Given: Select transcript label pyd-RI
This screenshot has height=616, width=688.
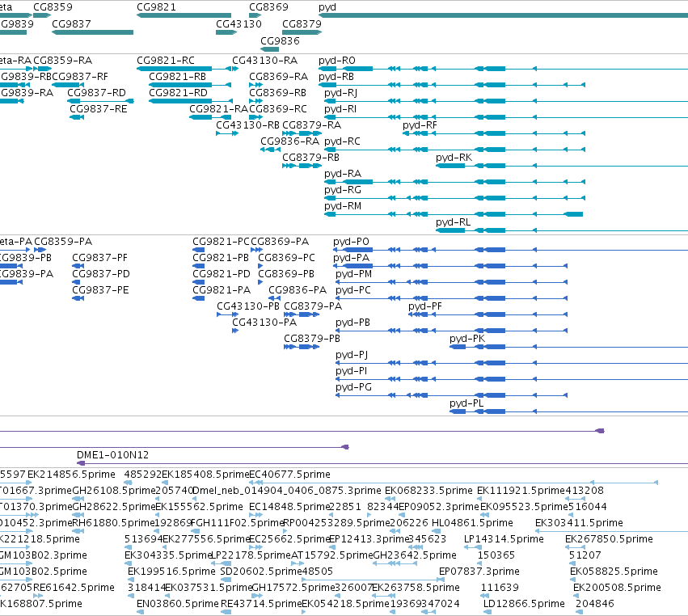Looking at the screenshot, I should tap(340, 109).
